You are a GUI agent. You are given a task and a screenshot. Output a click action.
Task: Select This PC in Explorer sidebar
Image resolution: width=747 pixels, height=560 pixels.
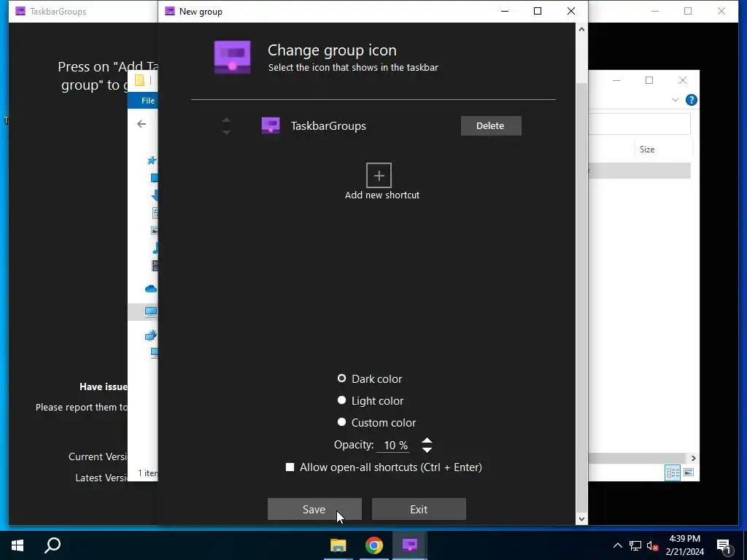151,311
